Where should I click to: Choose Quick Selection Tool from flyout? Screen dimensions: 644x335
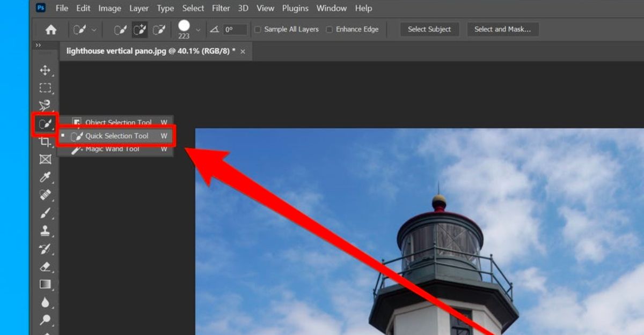pos(116,136)
